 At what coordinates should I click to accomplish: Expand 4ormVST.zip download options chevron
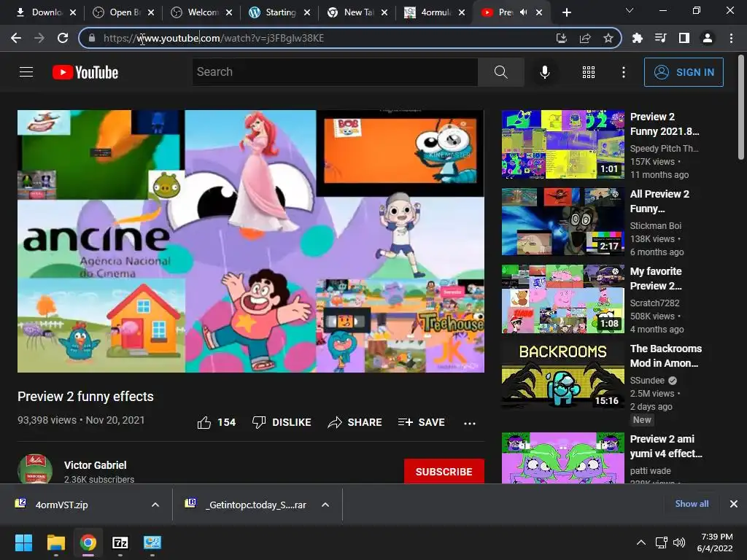point(155,505)
